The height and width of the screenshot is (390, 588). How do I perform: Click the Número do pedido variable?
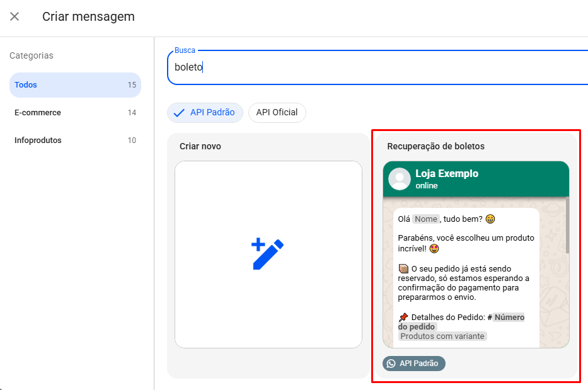[461, 322]
